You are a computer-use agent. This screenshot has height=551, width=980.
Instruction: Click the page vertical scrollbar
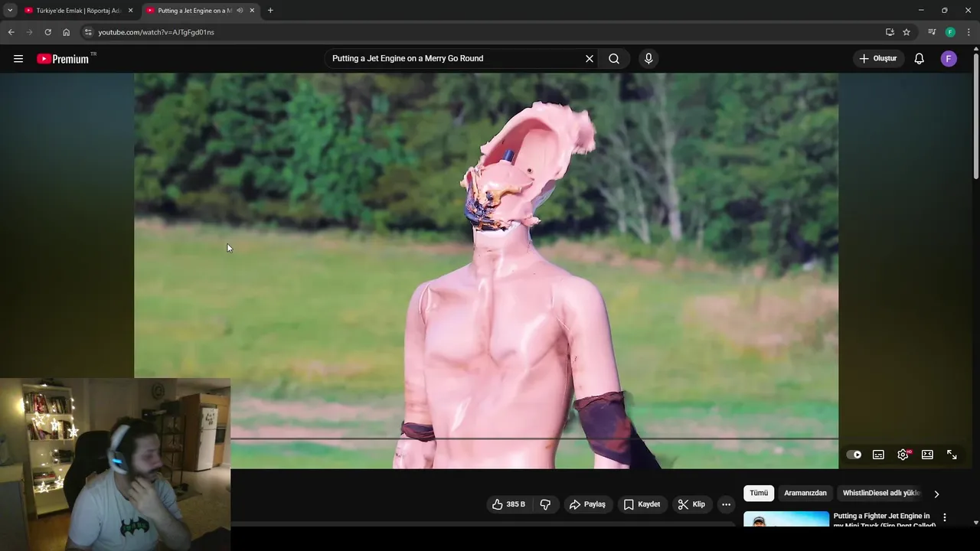pyautogui.click(x=975, y=117)
